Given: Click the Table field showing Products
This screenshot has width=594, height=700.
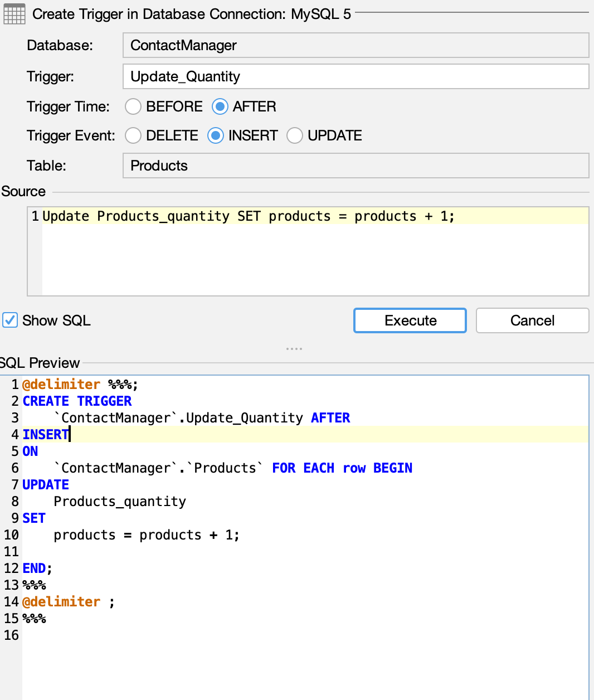Looking at the screenshot, I should [356, 166].
